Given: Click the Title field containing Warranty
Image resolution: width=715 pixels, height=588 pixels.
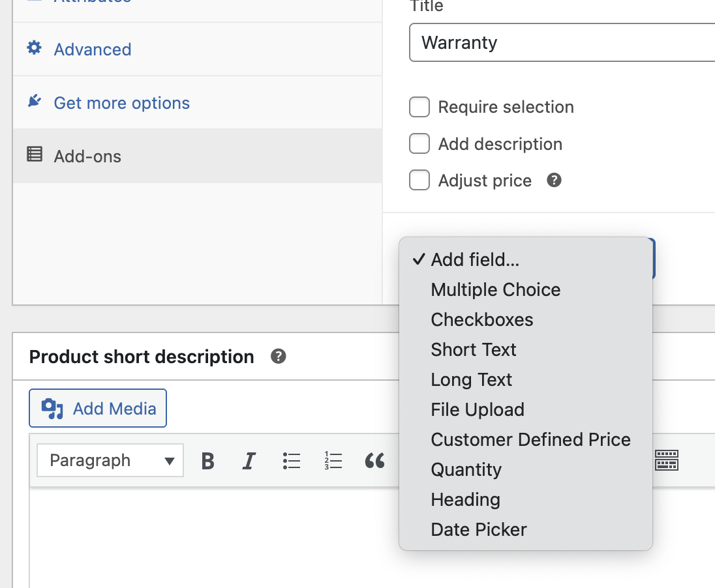Looking at the screenshot, I should click(x=561, y=43).
